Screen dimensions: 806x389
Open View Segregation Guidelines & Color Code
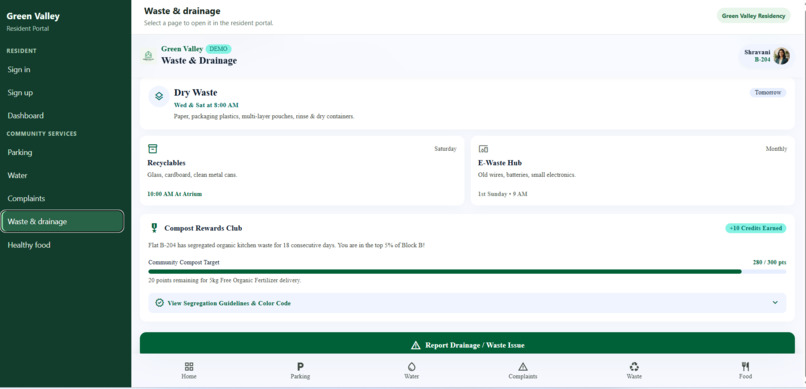click(x=467, y=303)
